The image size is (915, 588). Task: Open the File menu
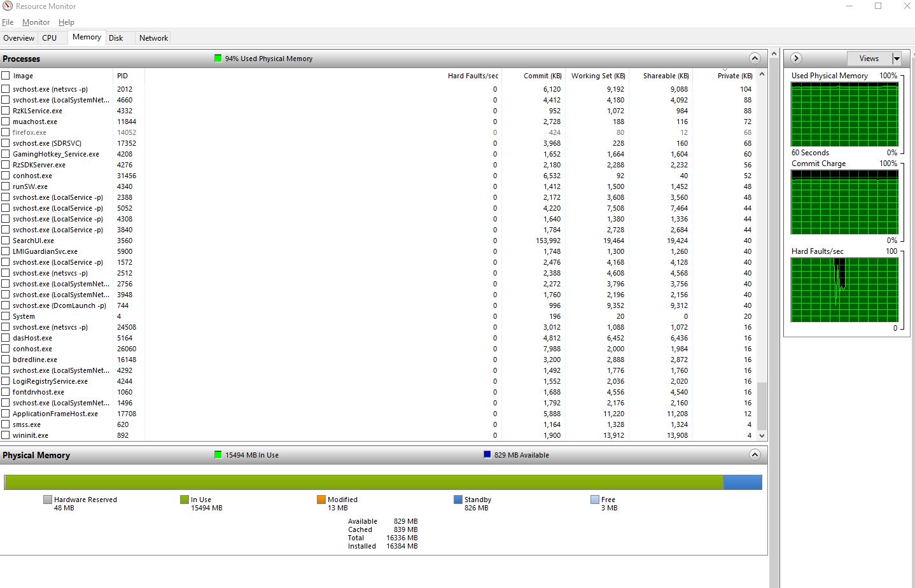coord(8,22)
